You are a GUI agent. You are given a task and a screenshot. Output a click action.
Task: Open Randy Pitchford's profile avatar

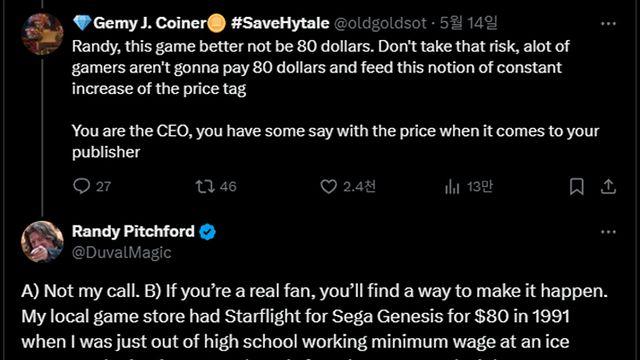pos(42,242)
